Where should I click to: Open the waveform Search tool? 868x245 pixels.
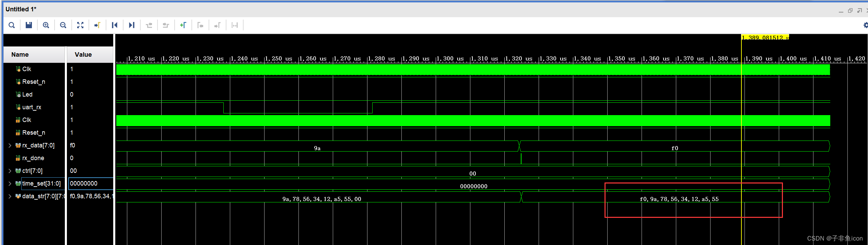point(12,25)
